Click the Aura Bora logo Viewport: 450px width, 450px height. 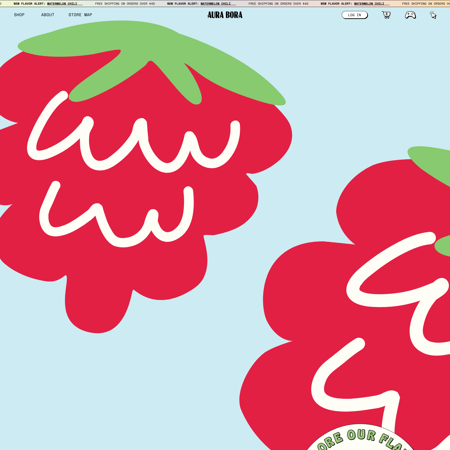[225, 15]
